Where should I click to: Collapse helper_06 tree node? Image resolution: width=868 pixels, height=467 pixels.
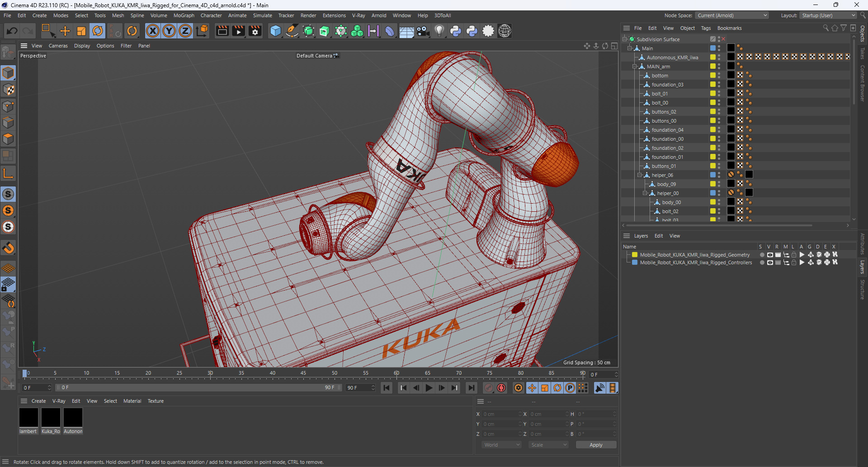point(639,175)
